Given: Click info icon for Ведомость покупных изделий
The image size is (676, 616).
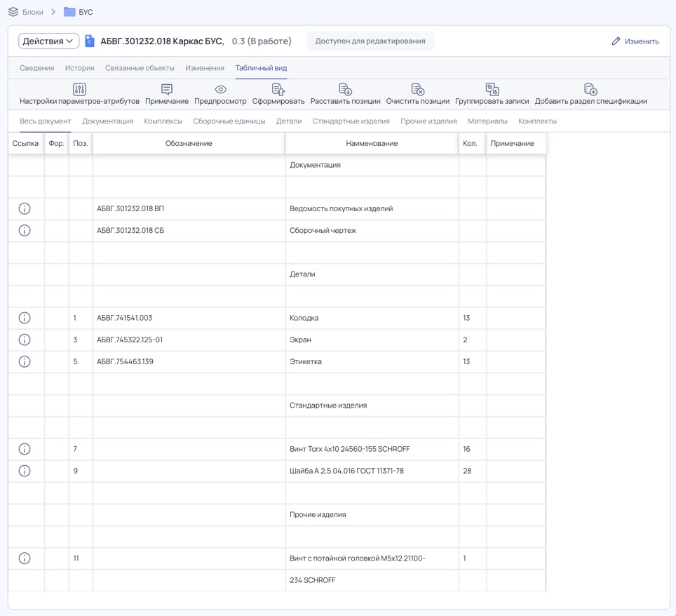Looking at the screenshot, I should [25, 209].
